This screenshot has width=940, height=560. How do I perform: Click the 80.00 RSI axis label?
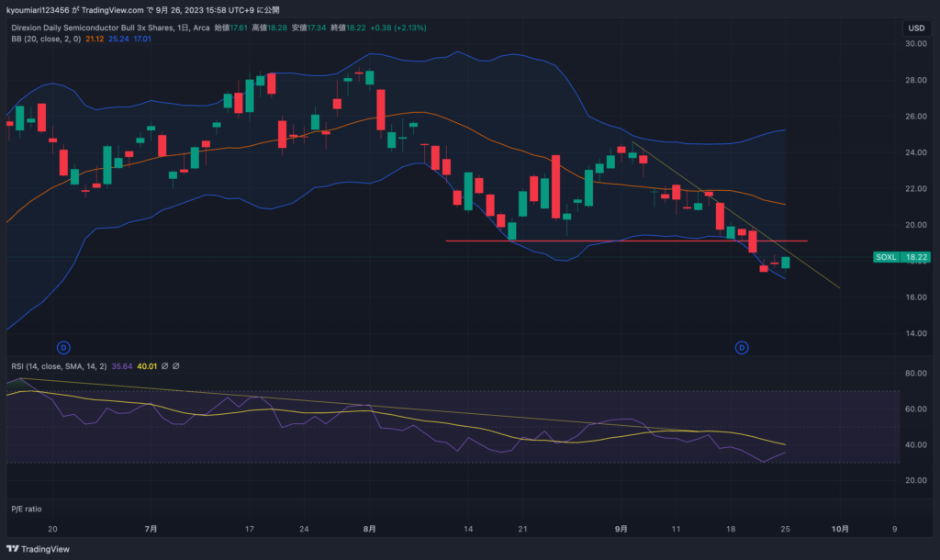click(916, 373)
